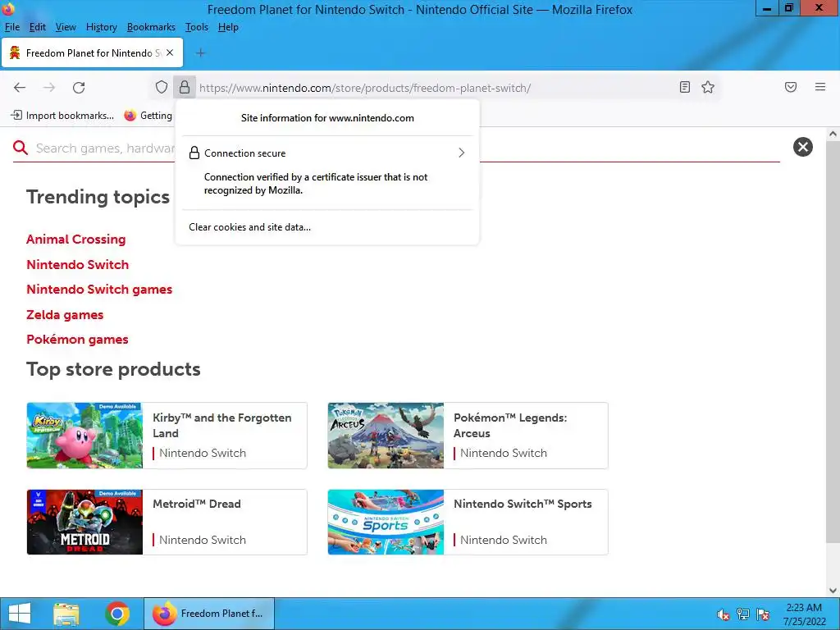Open the Action Center flag tray icon

click(x=763, y=614)
